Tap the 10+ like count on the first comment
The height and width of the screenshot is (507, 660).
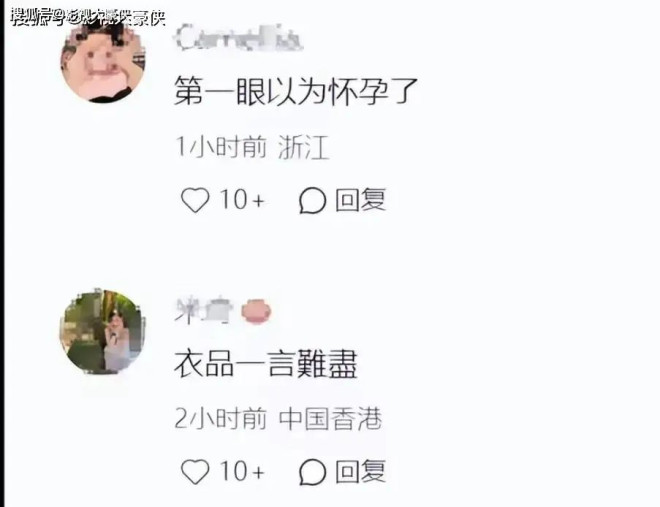point(242,200)
